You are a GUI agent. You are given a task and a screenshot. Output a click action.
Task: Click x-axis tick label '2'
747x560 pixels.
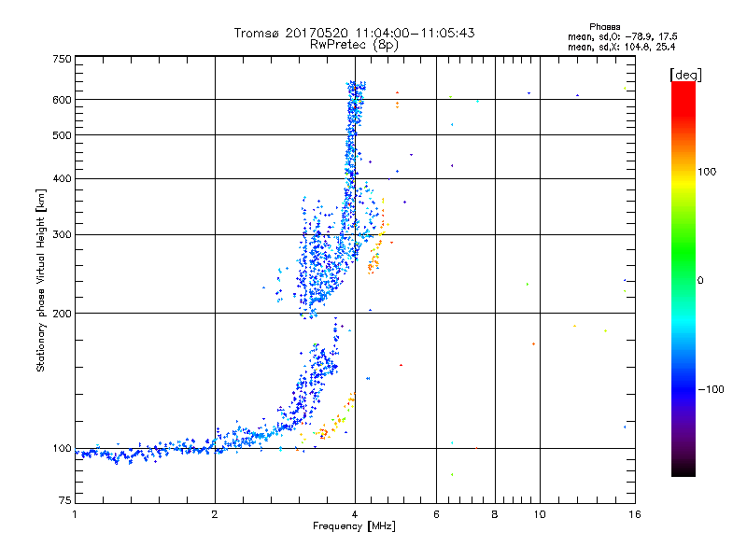(215, 514)
